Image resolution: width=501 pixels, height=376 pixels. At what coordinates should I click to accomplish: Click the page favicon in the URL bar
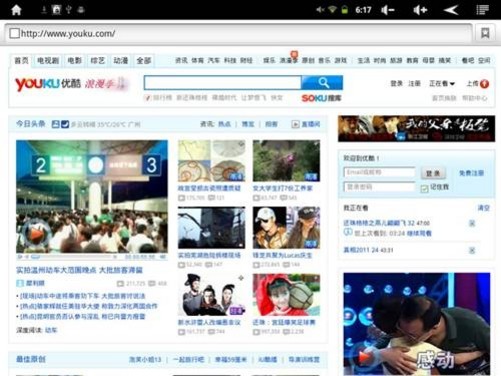click(x=14, y=33)
